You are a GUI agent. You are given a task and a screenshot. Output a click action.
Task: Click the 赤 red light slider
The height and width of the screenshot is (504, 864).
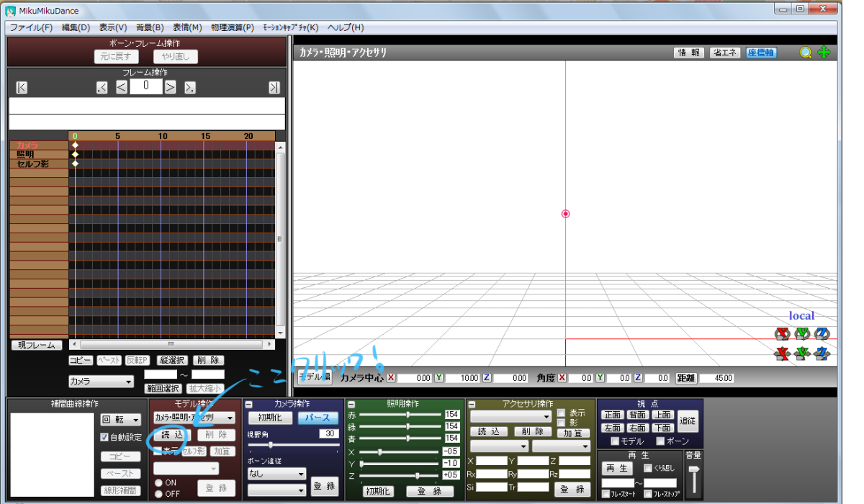click(x=400, y=414)
